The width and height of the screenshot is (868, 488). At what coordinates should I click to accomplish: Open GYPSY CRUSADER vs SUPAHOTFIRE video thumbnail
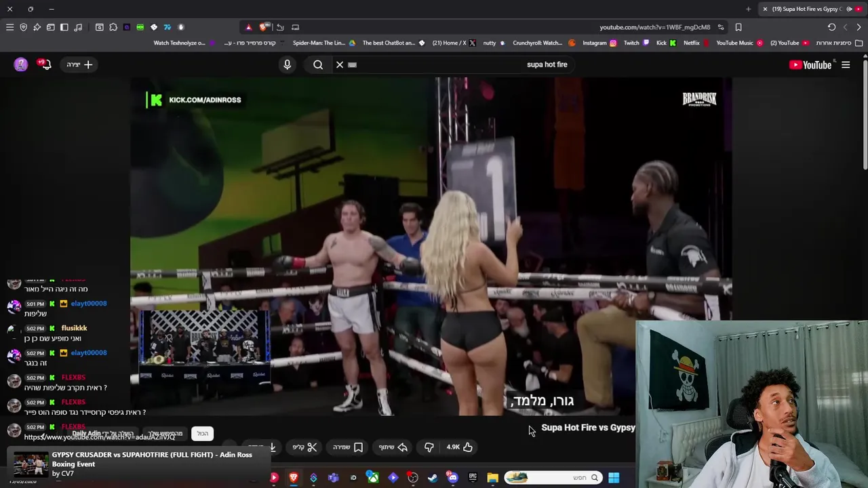[31, 464]
